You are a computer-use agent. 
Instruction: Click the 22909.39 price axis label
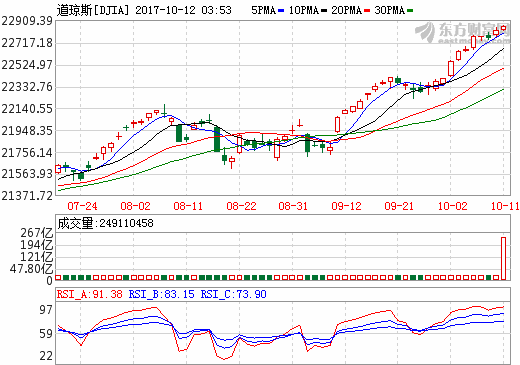[x=27, y=21]
